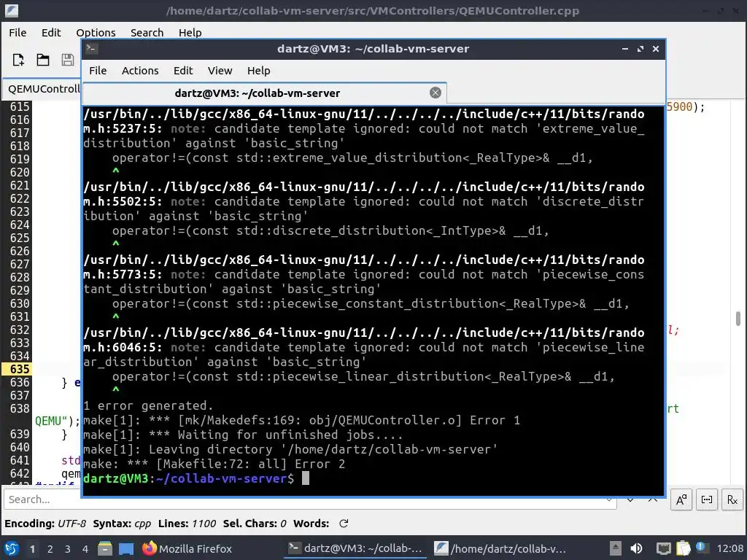This screenshot has height=560, width=747.
Task: Click Save floppy icon in FeatherPad toolbar
Action: pos(68,60)
